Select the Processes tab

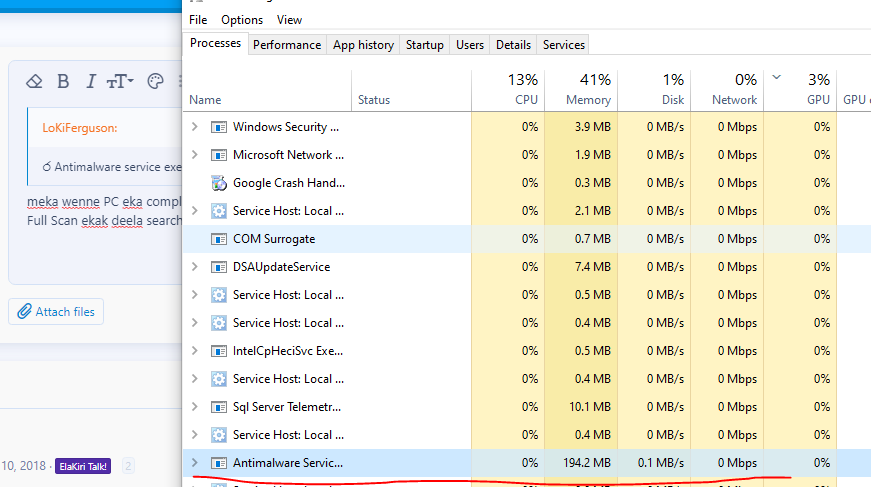(x=216, y=43)
